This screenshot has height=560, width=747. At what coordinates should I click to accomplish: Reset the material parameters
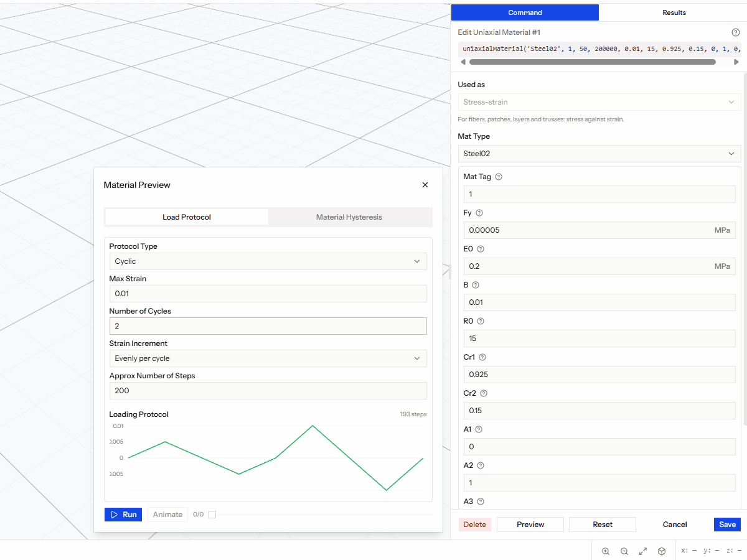coord(603,525)
